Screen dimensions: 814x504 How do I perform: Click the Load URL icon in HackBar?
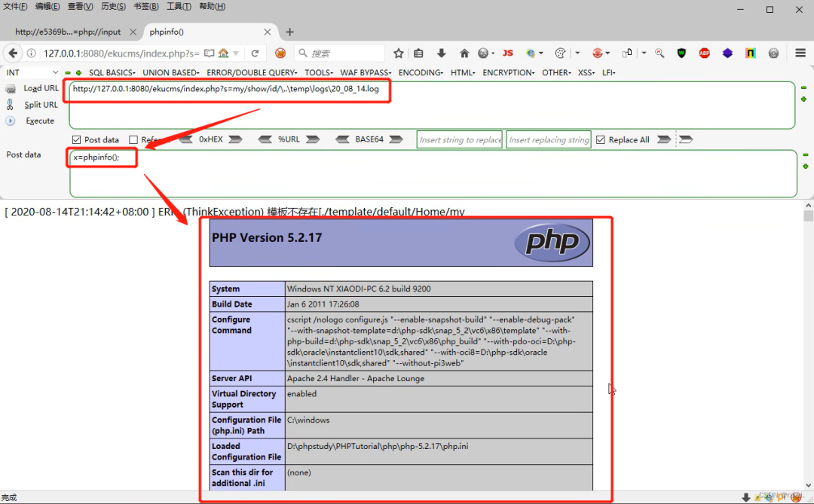(x=11, y=89)
